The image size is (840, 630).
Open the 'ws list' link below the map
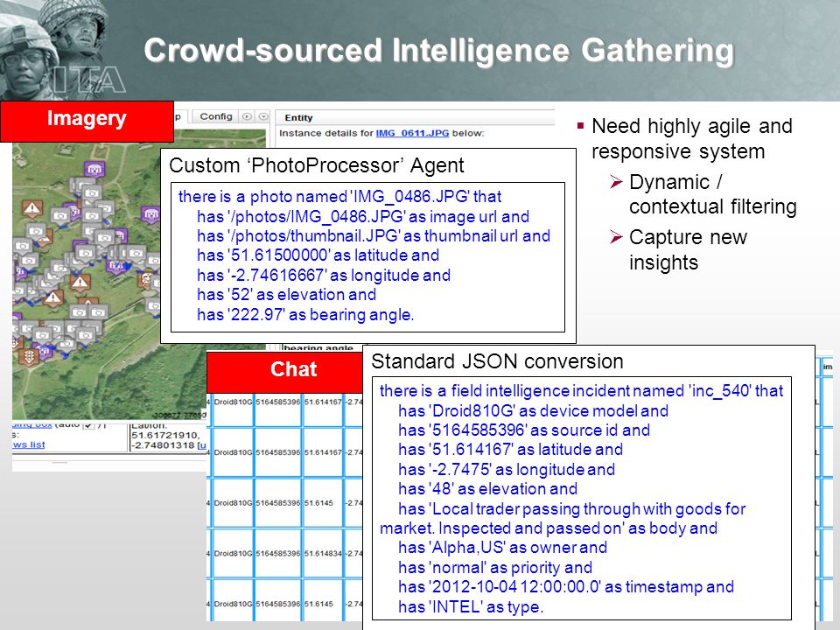29,444
